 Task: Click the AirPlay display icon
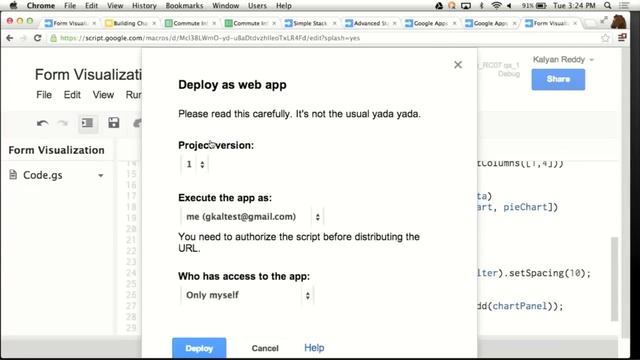[x=466, y=6]
